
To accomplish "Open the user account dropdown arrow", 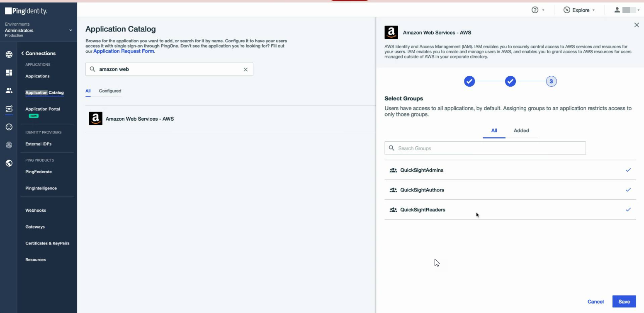I will tap(638, 10).
